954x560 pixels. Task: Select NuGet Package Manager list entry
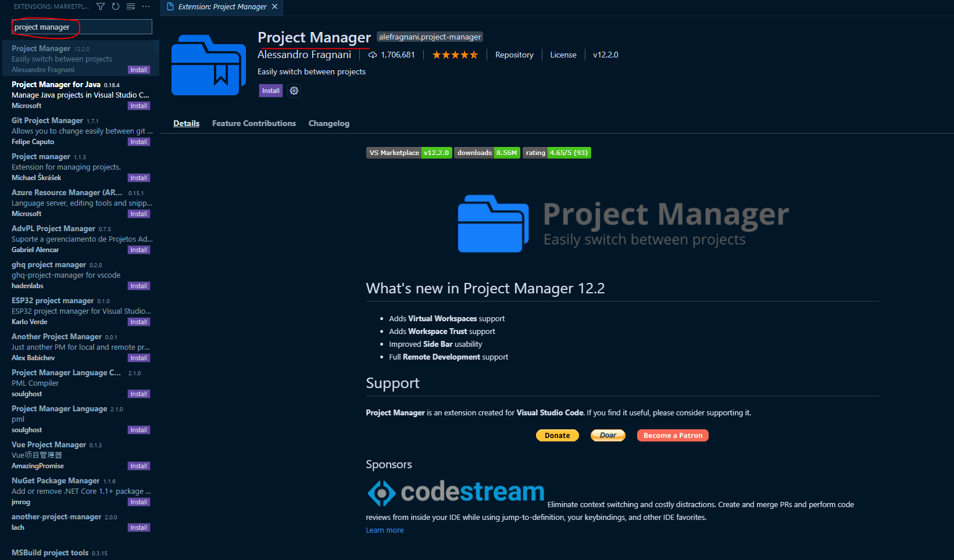click(81, 491)
